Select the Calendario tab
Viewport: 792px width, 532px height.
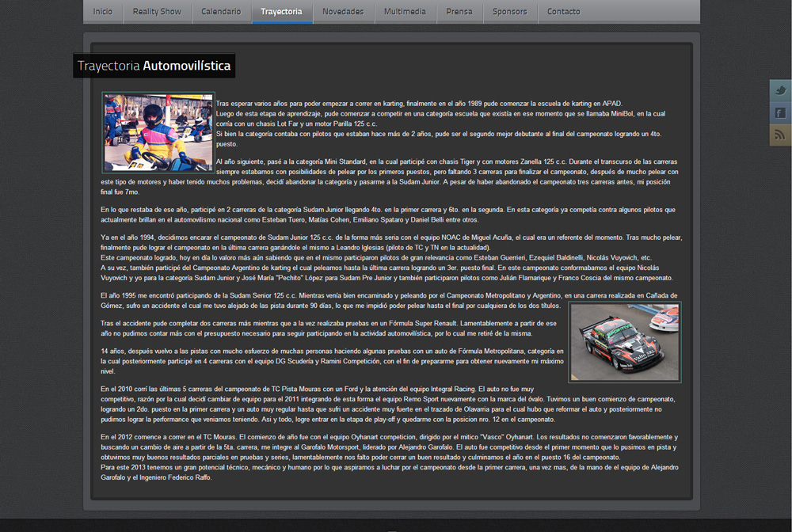point(221,12)
